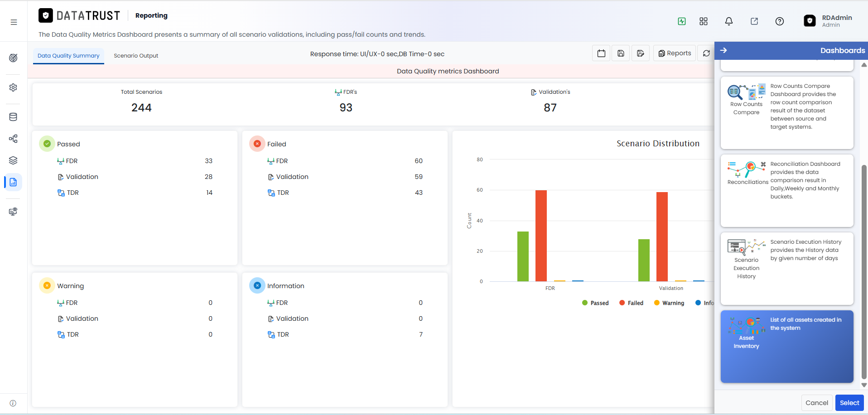Click the Reports button

[x=675, y=53]
